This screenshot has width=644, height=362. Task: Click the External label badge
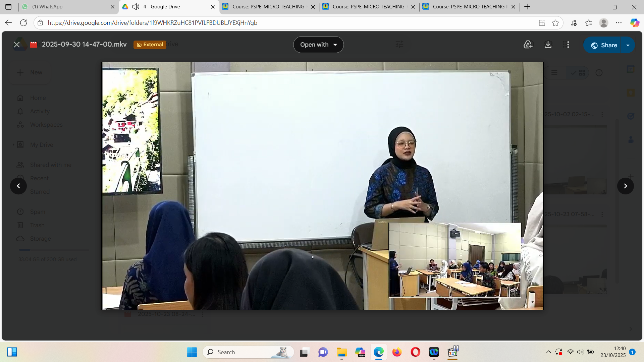click(x=150, y=45)
